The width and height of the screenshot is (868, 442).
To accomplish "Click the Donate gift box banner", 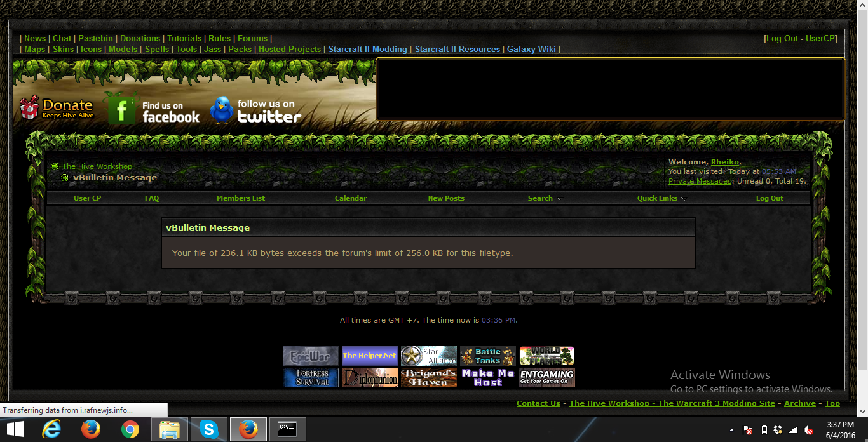I will 56,108.
